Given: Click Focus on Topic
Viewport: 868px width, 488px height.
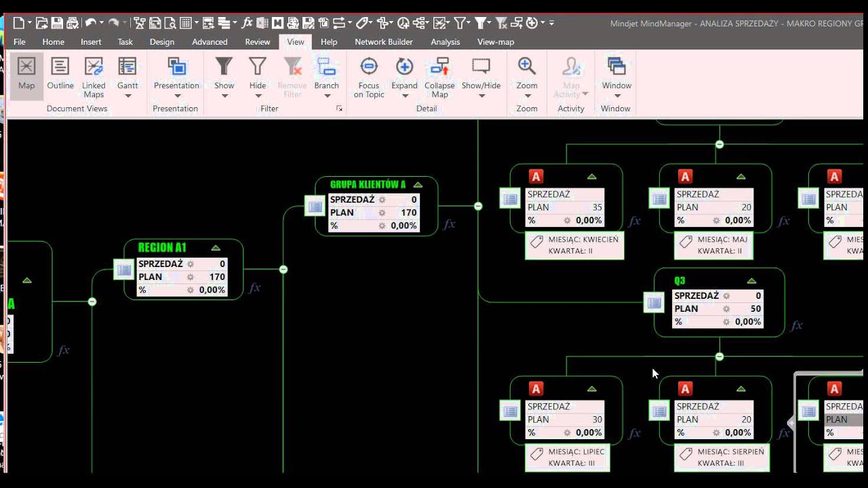Looking at the screenshot, I should click(369, 77).
